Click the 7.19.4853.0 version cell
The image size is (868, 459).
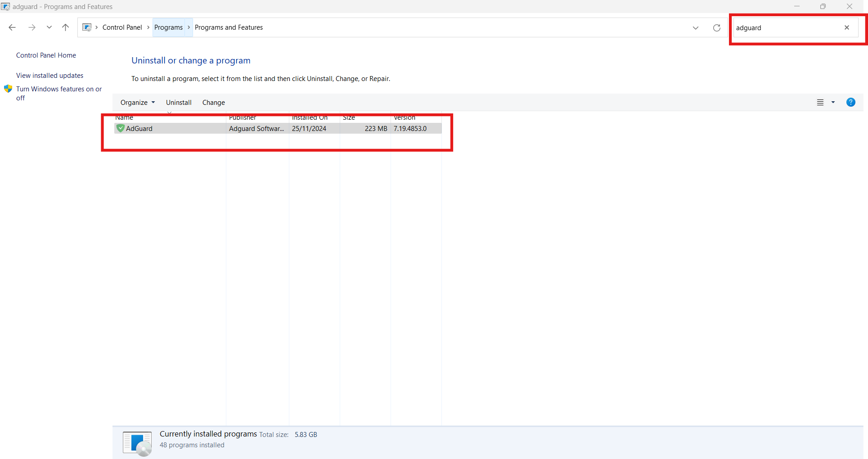[410, 129]
